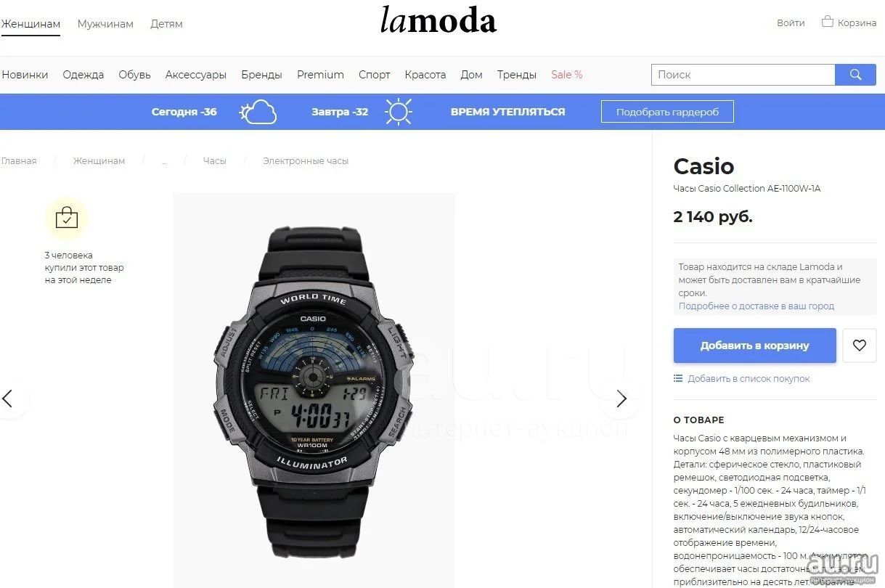Open the Бренды menu item

pyautogui.click(x=261, y=75)
